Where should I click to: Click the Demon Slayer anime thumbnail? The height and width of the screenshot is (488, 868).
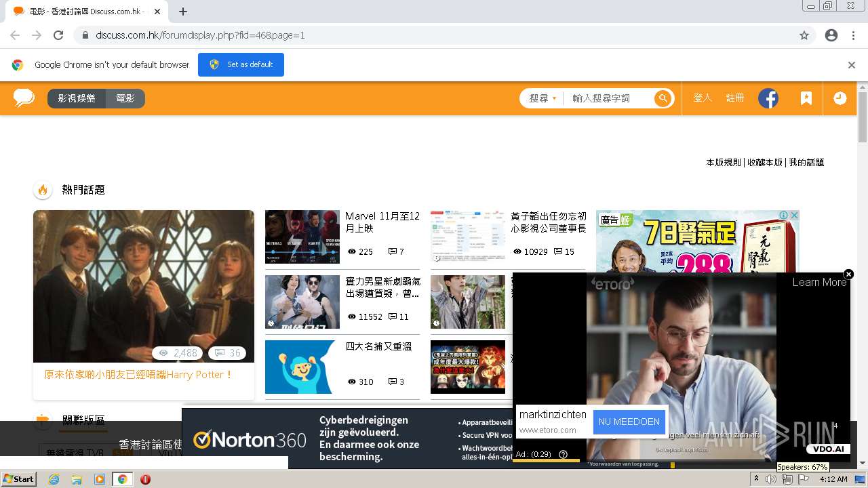[x=468, y=367]
